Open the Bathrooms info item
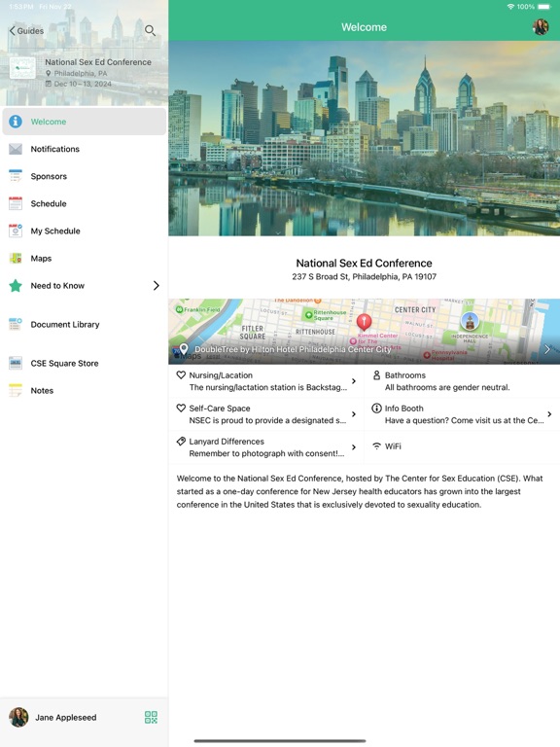 (462, 381)
